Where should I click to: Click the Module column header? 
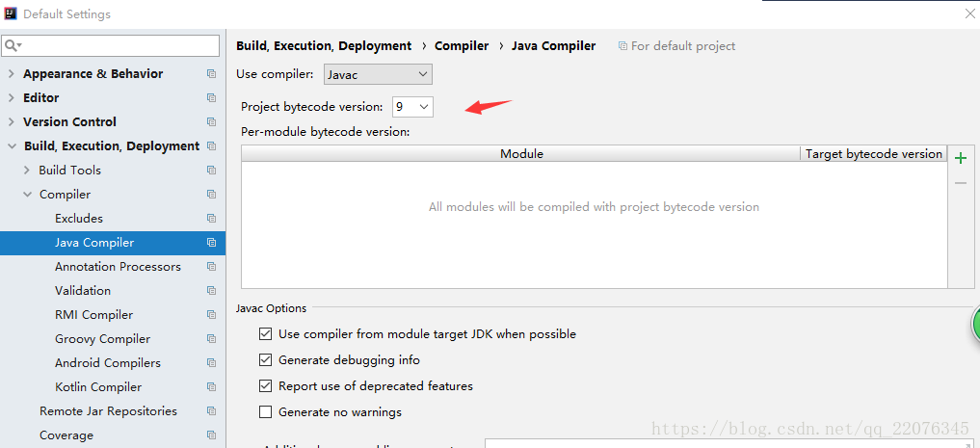(x=521, y=154)
